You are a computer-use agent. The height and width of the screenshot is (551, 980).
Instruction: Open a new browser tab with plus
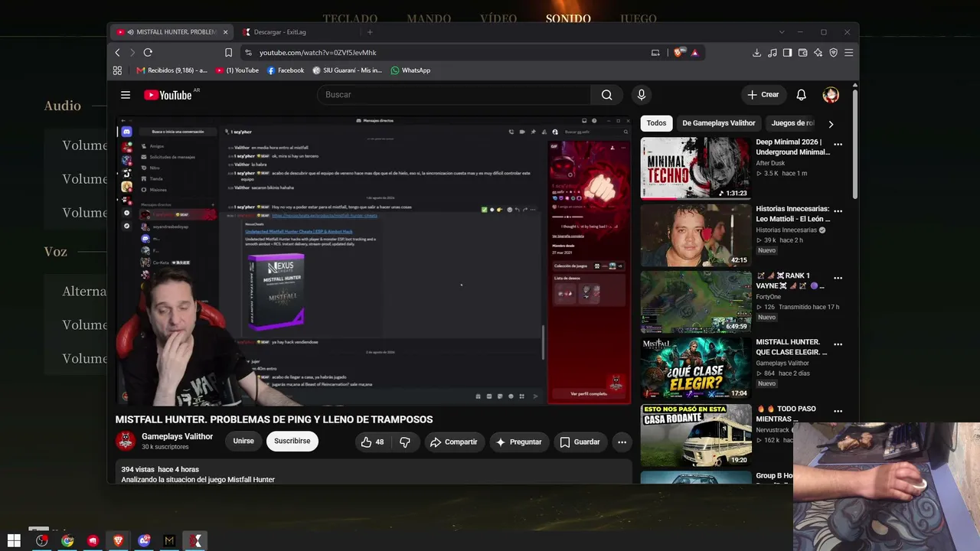pyautogui.click(x=370, y=32)
